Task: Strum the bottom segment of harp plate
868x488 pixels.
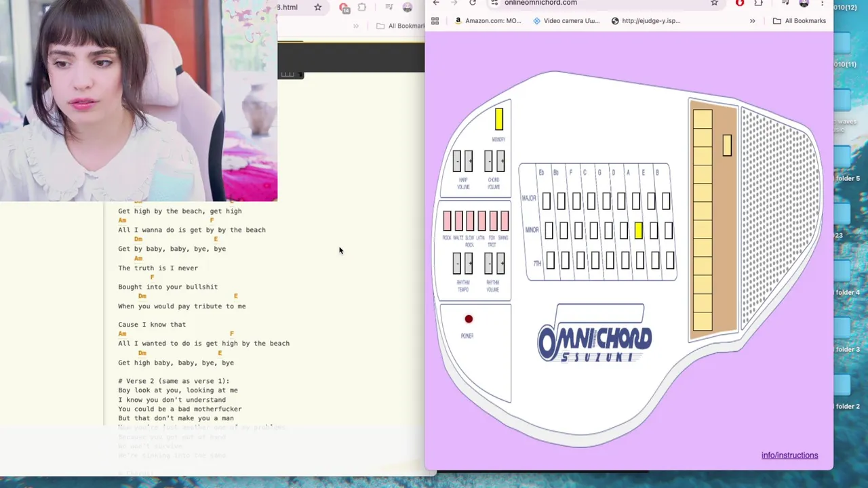Action: (x=703, y=321)
